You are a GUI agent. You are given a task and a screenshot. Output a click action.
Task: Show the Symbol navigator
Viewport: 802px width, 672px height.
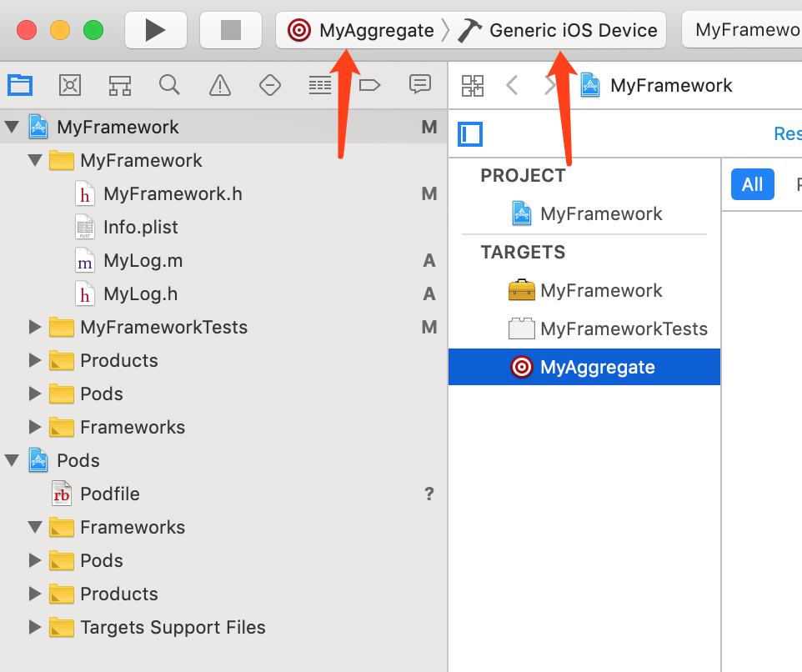click(x=120, y=84)
